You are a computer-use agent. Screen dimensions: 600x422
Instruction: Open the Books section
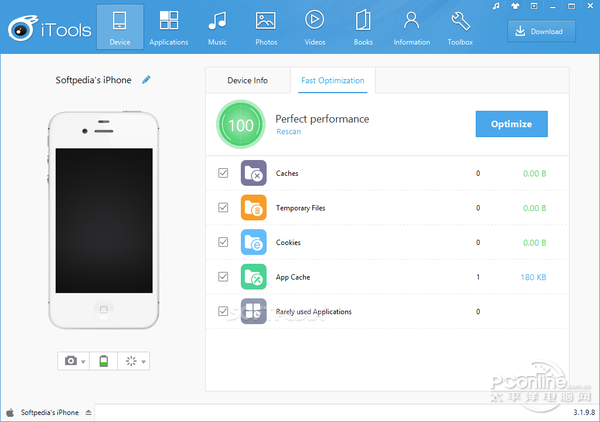pos(362,29)
